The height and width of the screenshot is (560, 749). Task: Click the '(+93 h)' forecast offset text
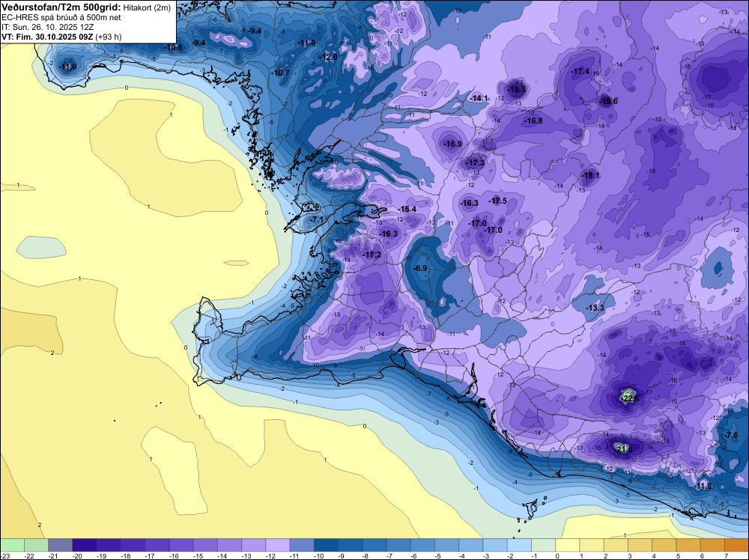tap(109, 37)
